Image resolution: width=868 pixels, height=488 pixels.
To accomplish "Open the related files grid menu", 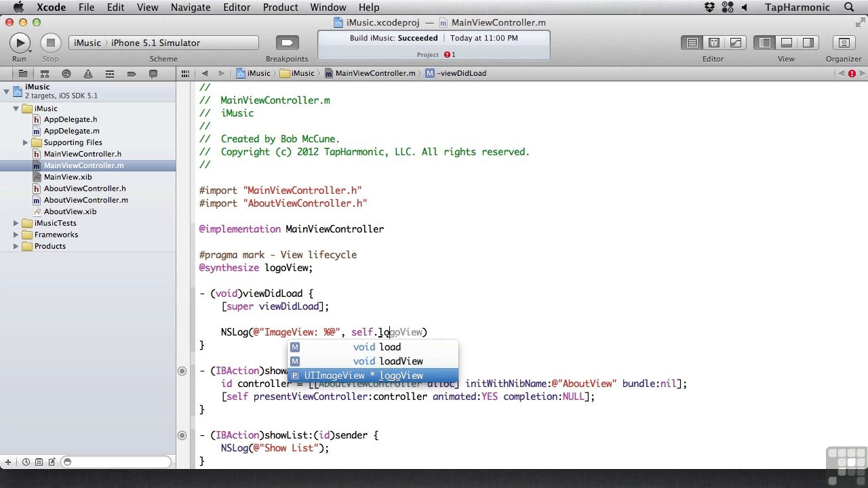I will 186,73.
